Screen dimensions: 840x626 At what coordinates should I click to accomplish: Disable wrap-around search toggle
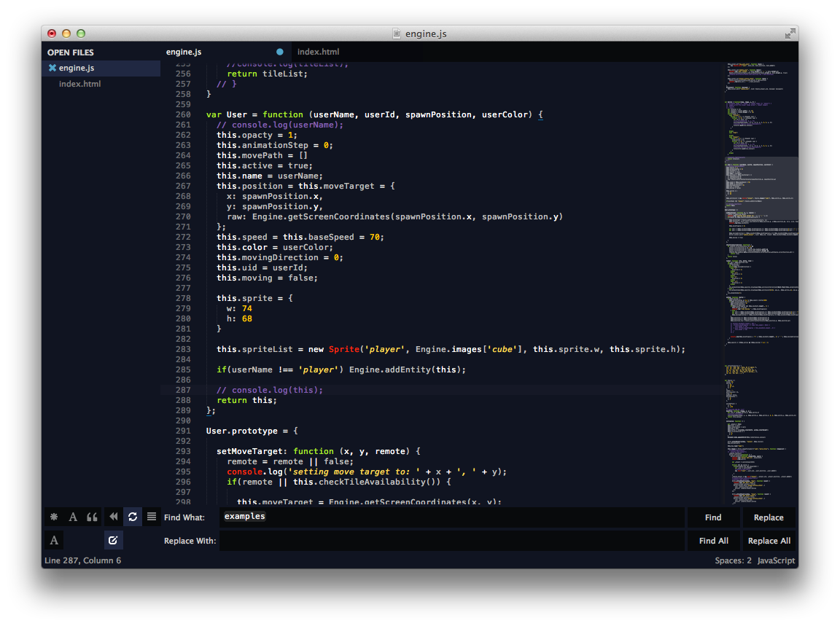[x=133, y=517]
